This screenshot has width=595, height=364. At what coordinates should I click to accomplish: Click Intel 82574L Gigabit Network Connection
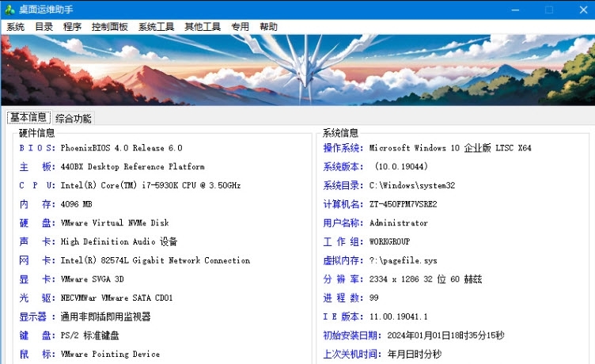click(x=155, y=260)
